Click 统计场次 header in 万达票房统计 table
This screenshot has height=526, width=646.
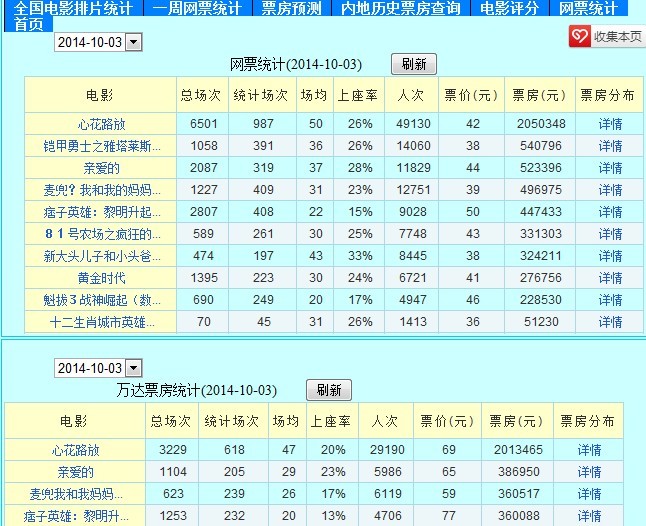coord(232,421)
